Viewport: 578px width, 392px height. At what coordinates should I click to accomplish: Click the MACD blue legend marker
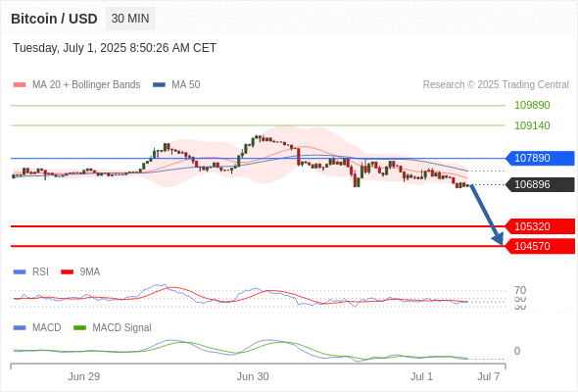20,328
